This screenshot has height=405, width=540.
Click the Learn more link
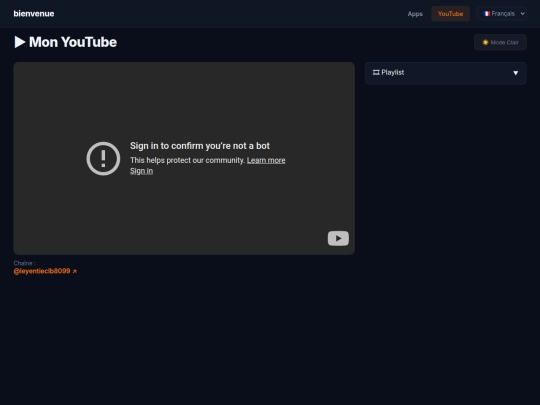tap(266, 160)
